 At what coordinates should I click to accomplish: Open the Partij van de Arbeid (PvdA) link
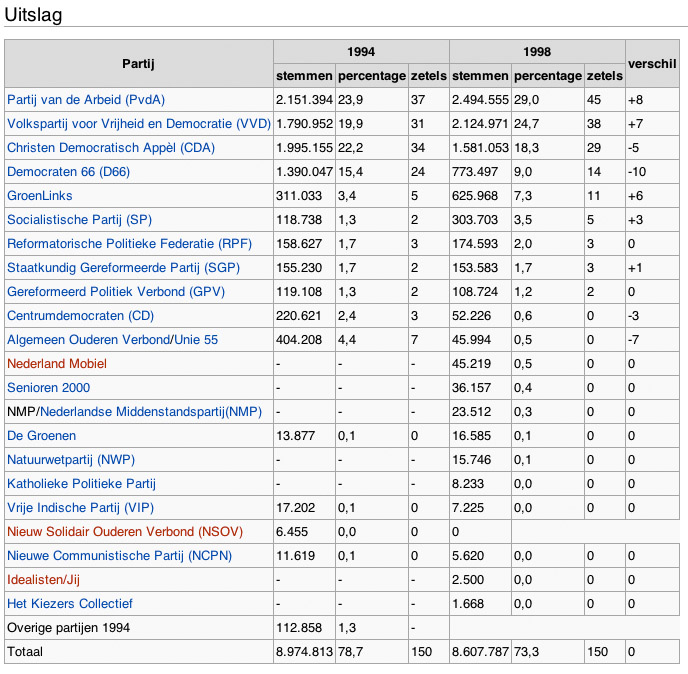[86, 100]
